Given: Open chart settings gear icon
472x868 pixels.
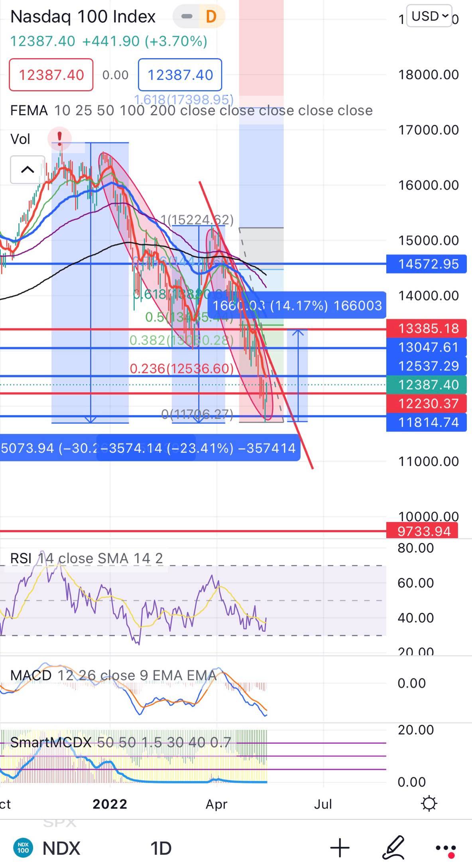Looking at the screenshot, I should pos(429,803).
